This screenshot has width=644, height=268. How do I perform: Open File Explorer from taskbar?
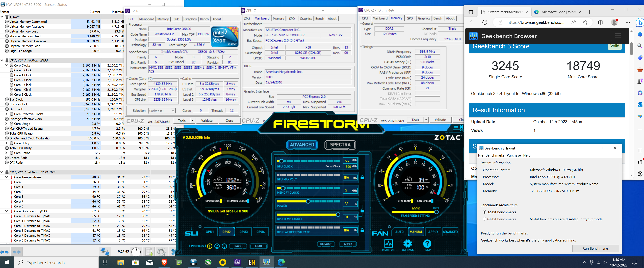pyautogui.click(x=120, y=262)
